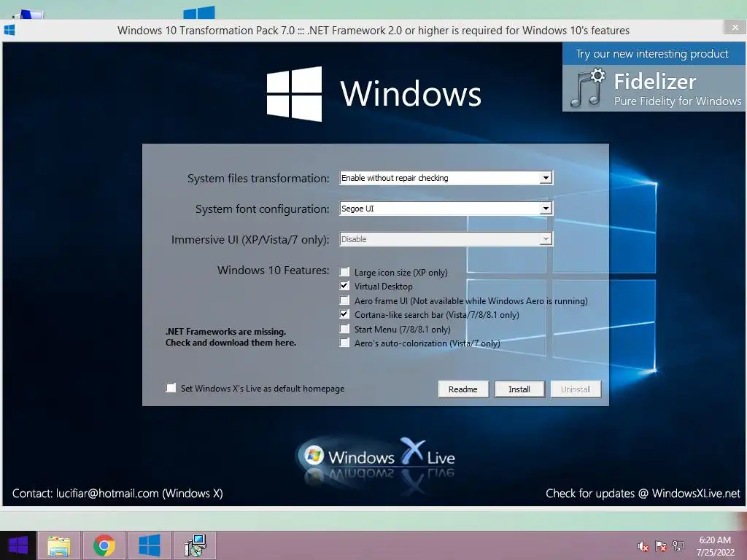Viewport: 747px width, 560px height.
Task: Click the System files transformation label
Action: coord(258,178)
